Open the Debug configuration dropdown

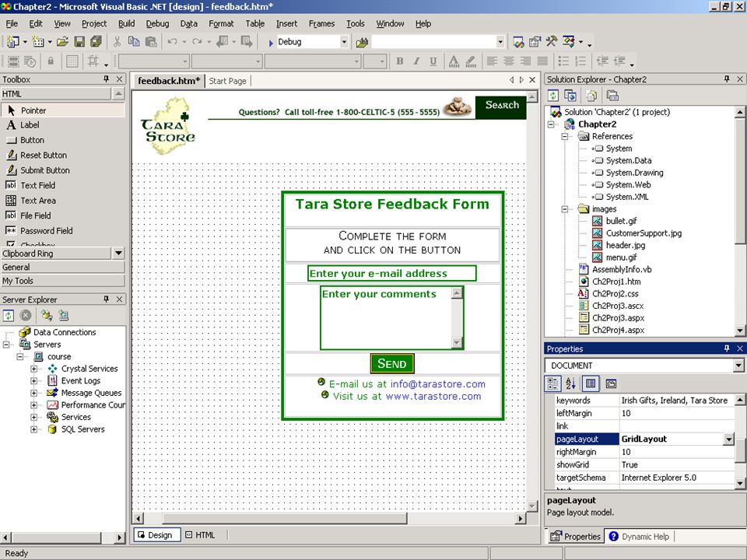pyautogui.click(x=344, y=42)
